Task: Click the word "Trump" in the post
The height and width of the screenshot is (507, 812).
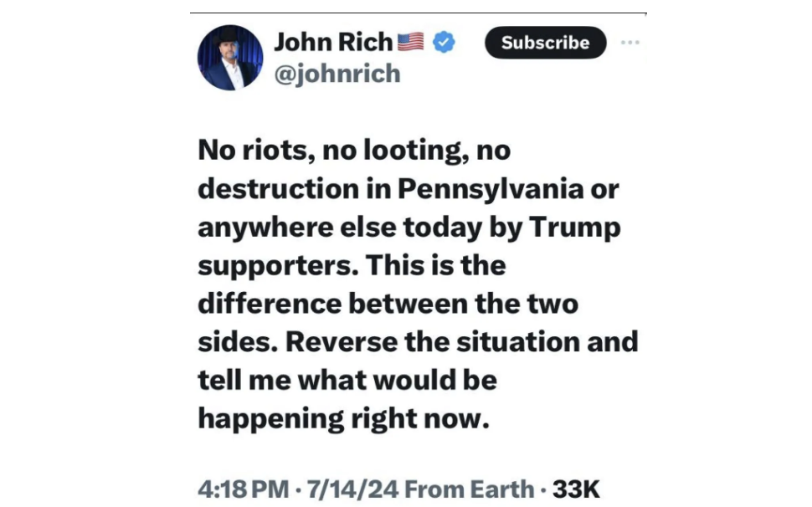Action: [577, 227]
